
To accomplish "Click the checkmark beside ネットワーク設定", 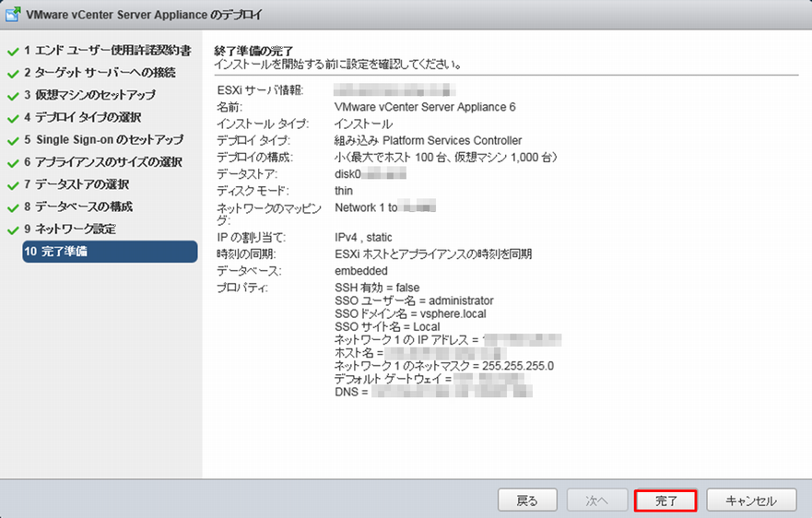I will (13, 229).
